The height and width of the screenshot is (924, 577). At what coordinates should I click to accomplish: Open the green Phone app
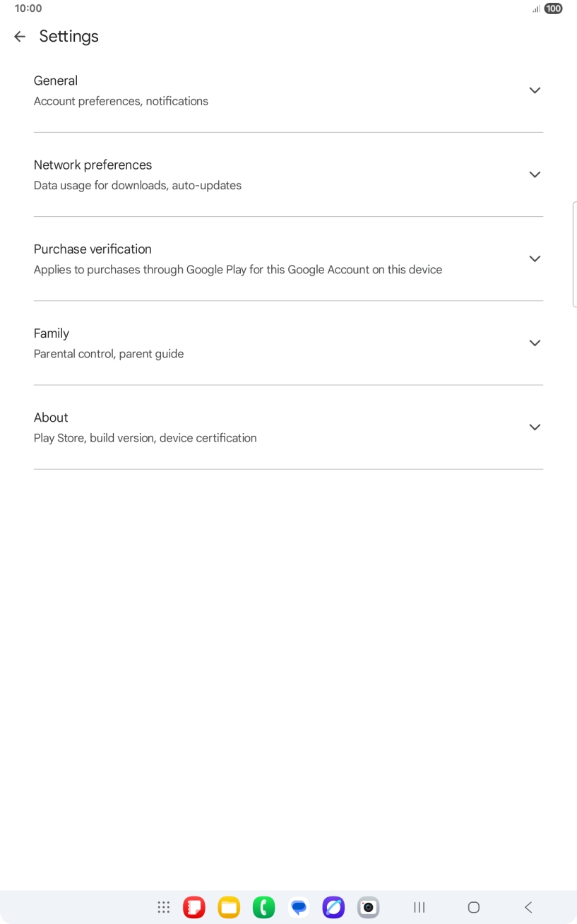tap(263, 907)
